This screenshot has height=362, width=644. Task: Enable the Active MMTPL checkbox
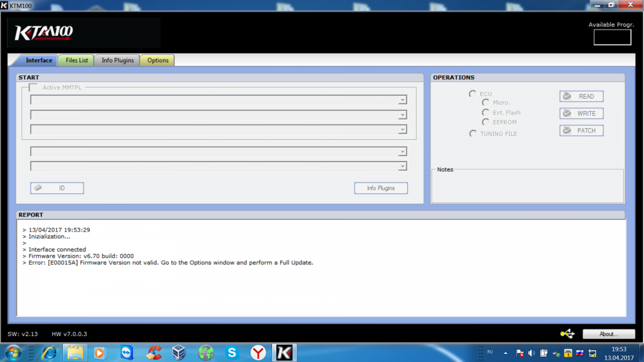coord(33,87)
